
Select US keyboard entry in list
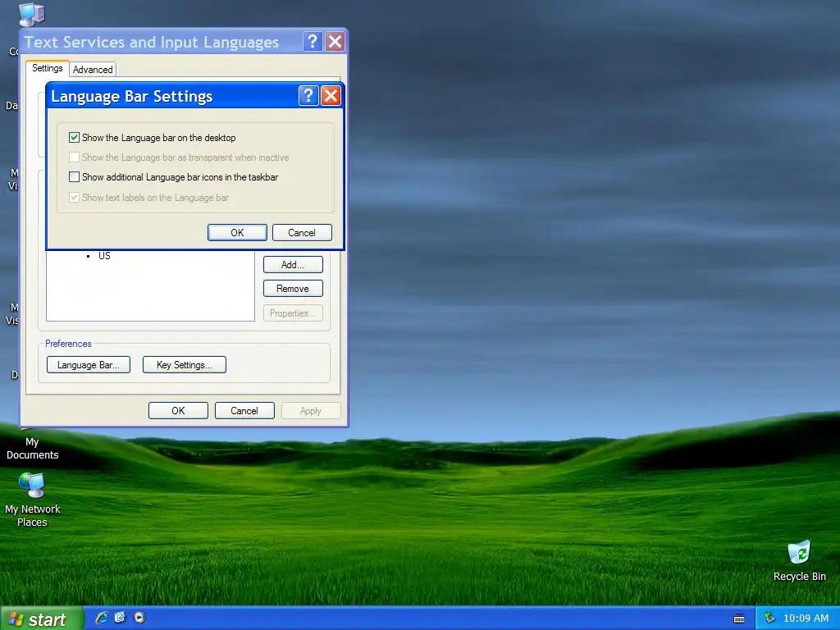[104, 256]
